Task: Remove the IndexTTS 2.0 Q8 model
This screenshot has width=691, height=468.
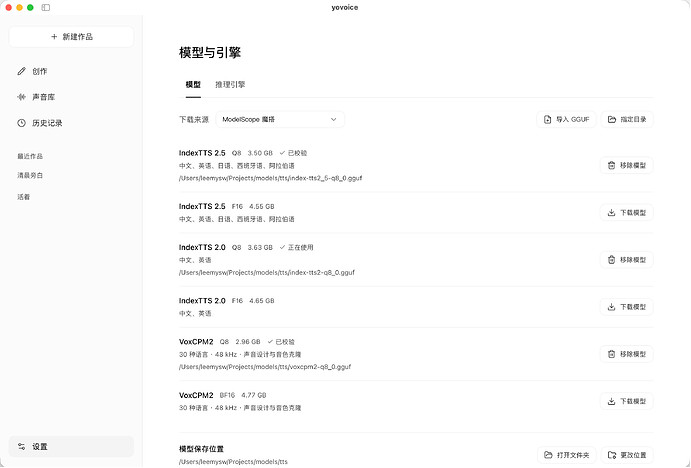Action: [627, 260]
